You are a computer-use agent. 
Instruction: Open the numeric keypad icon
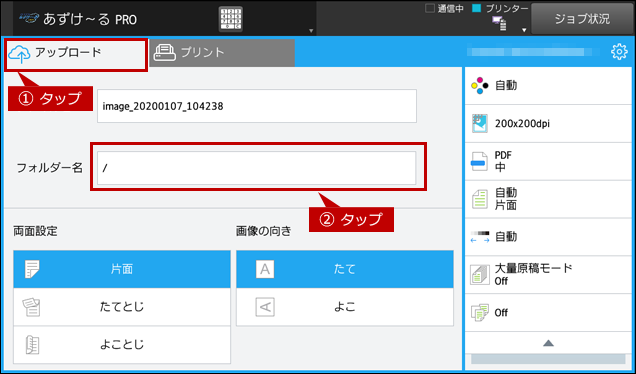click(231, 19)
